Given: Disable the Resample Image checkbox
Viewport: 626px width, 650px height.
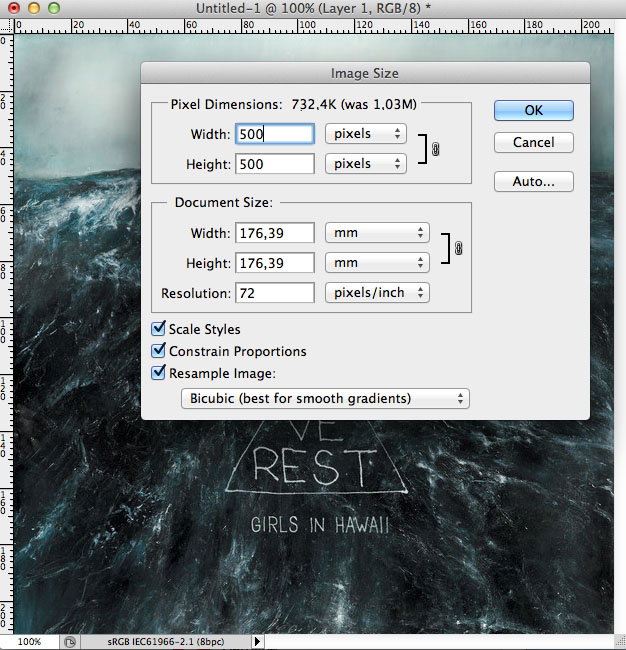Looking at the screenshot, I should [x=158, y=373].
